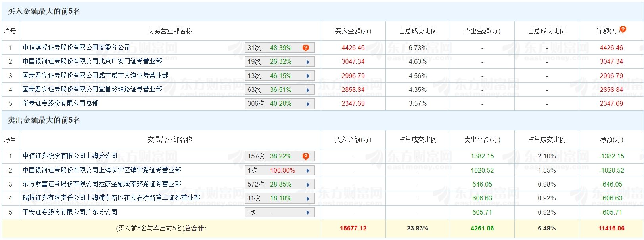Click 买入金额(万) header in the top table
The height and width of the screenshot is (240, 644).
click(x=353, y=31)
